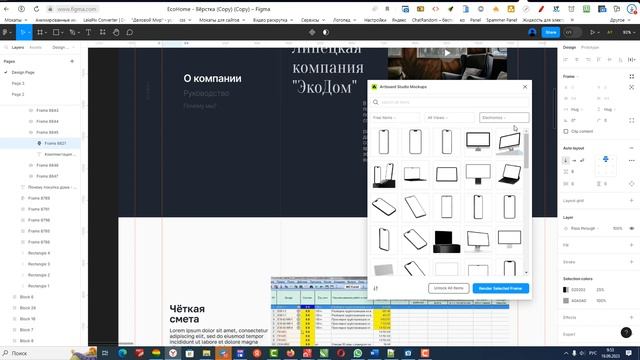Click the mask contrast icon in toolbar
The width and height of the screenshot is (640, 360).
point(326,32)
